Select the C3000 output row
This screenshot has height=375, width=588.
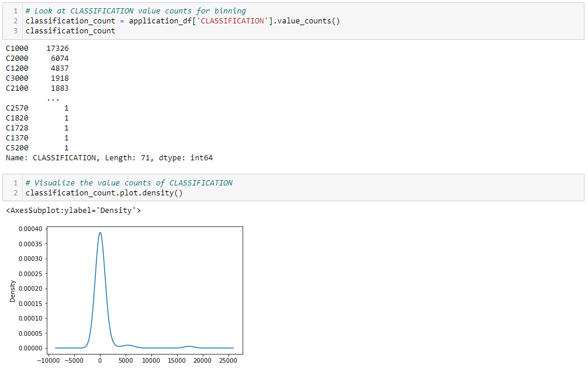37,78
